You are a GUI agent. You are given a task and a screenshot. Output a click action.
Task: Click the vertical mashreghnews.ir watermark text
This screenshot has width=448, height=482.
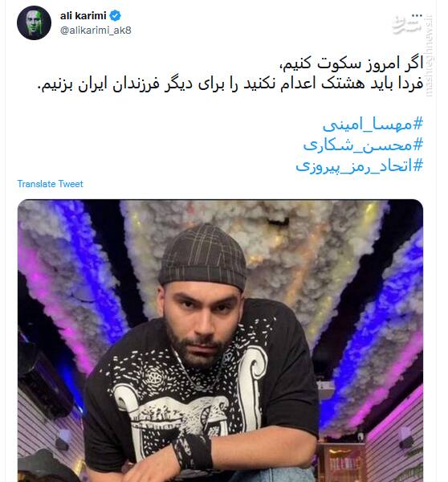pyautogui.click(x=429, y=56)
